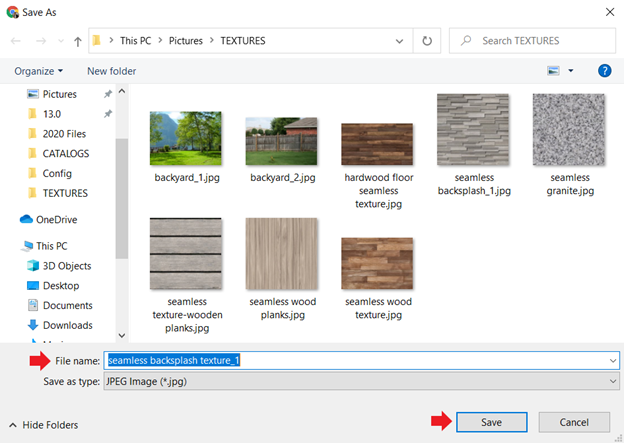
Task: Click the navigation pane scroll up arrow
Action: 122,91
